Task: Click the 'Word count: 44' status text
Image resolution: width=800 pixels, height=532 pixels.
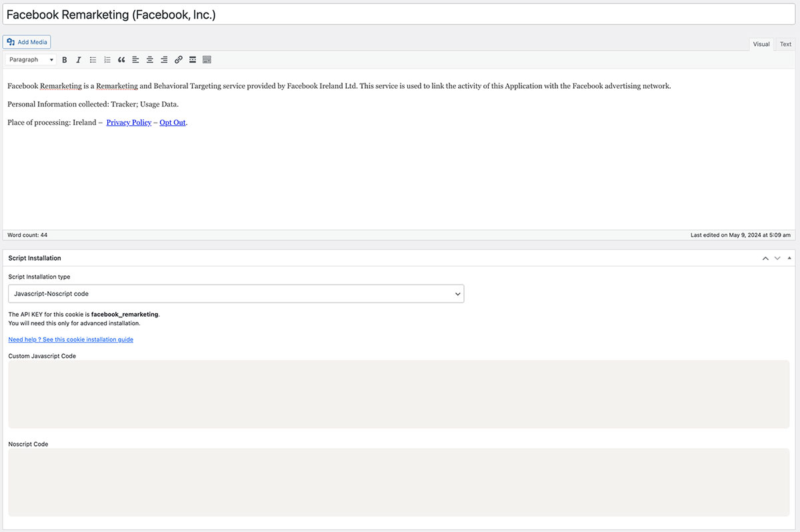Action: click(x=27, y=235)
